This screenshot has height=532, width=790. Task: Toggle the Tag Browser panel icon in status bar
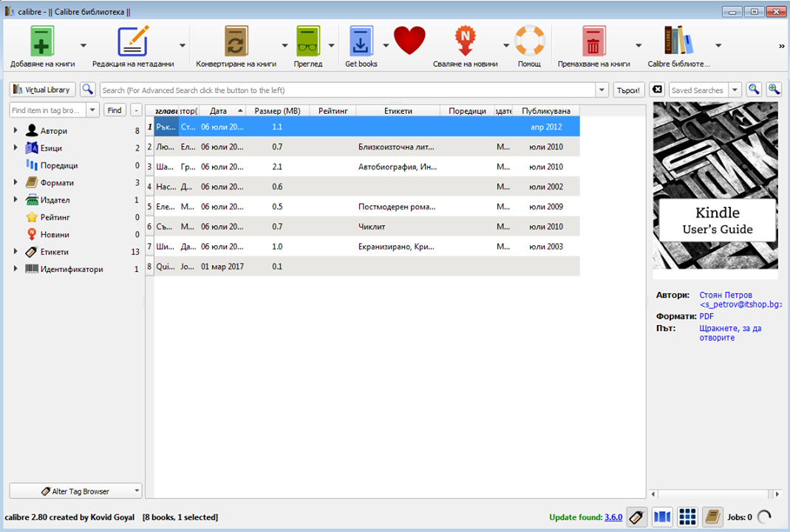[636, 517]
